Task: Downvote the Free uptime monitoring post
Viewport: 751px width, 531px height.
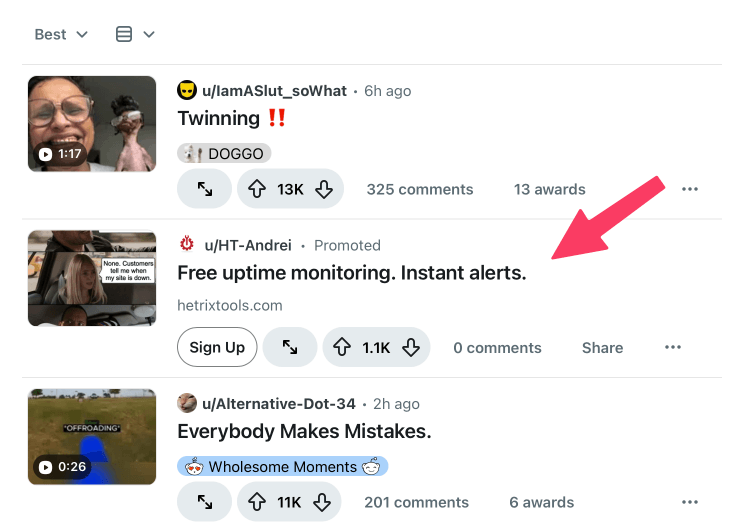Action: (410, 348)
